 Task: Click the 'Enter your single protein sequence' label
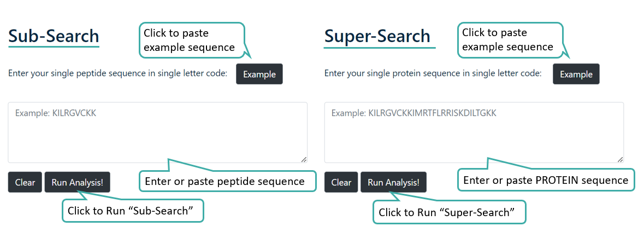pyautogui.click(x=433, y=73)
